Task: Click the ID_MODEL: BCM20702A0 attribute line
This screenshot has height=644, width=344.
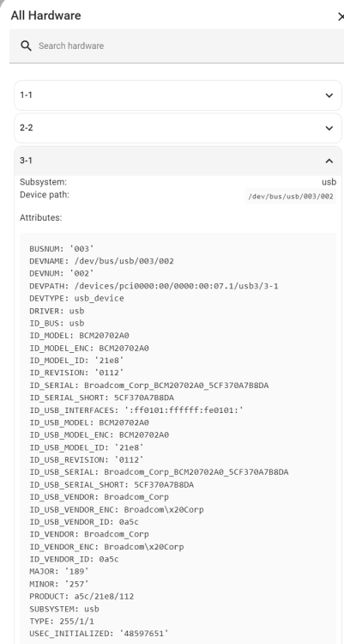Action: point(79,336)
